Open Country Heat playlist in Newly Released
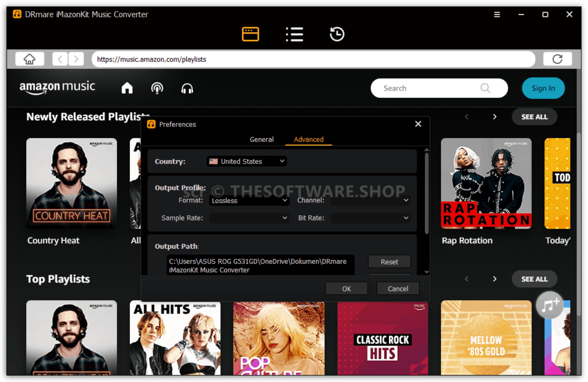The width and height of the screenshot is (588, 382). [x=71, y=183]
